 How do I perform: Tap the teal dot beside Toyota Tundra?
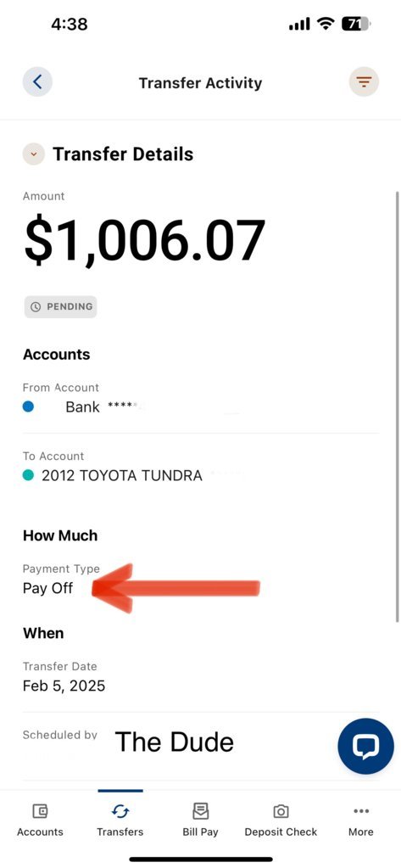[x=28, y=475]
